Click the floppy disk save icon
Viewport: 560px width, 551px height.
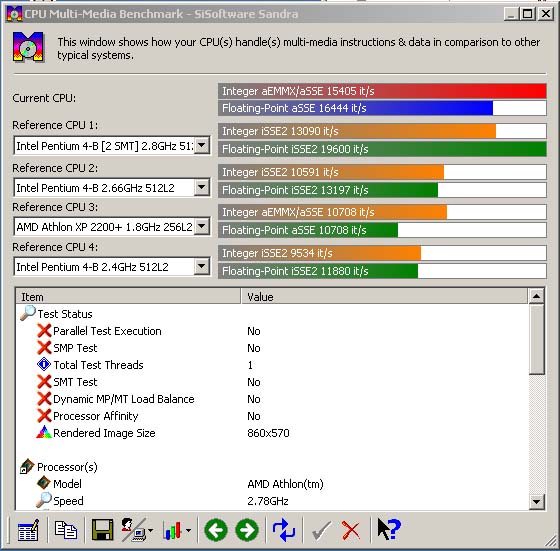tap(103, 530)
